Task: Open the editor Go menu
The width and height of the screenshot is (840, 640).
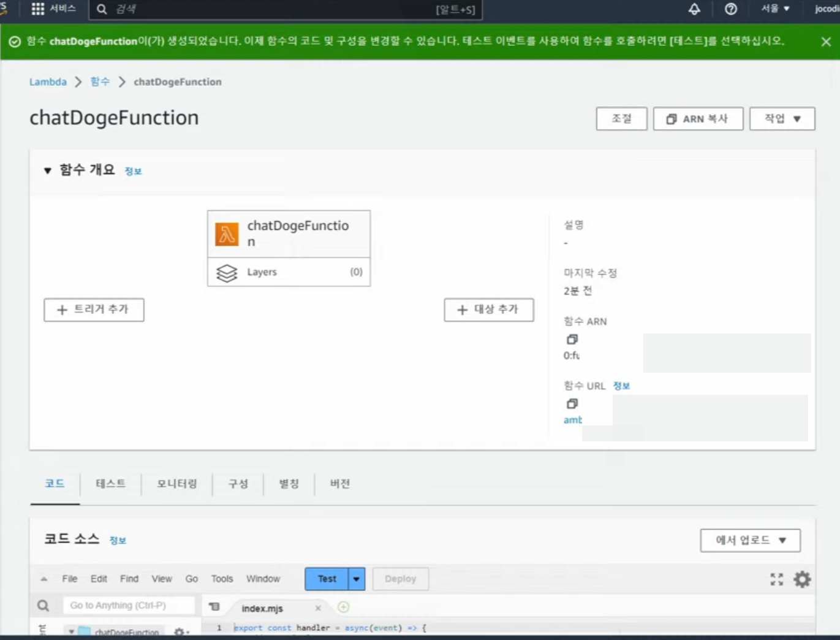Action: [192, 579]
